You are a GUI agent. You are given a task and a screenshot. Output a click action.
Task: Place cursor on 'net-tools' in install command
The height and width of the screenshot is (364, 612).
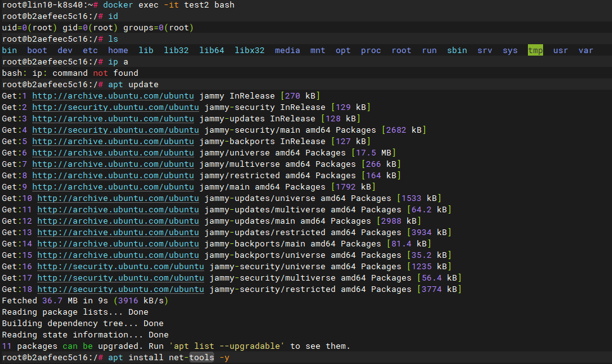click(191, 358)
